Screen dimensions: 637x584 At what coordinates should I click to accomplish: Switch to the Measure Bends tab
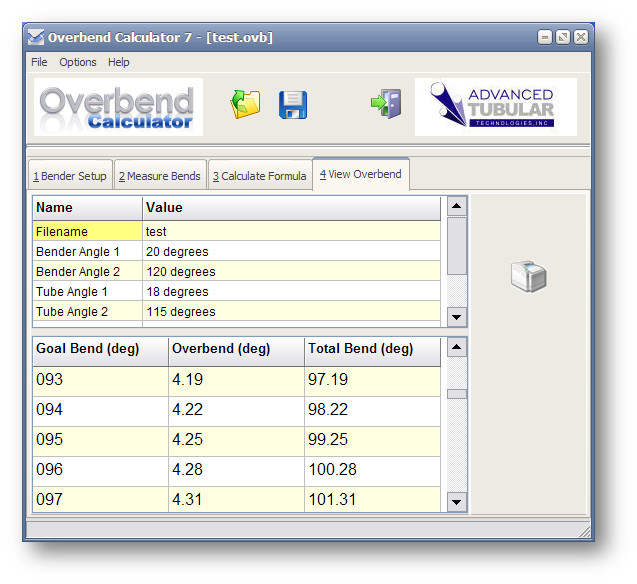(x=160, y=176)
